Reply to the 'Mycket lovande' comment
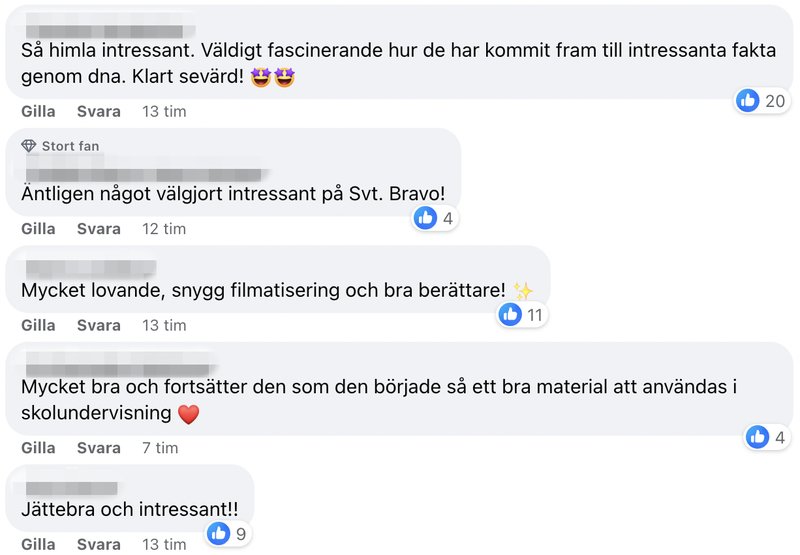The width and height of the screenshot is (800, 555). (x=98, y=325)
